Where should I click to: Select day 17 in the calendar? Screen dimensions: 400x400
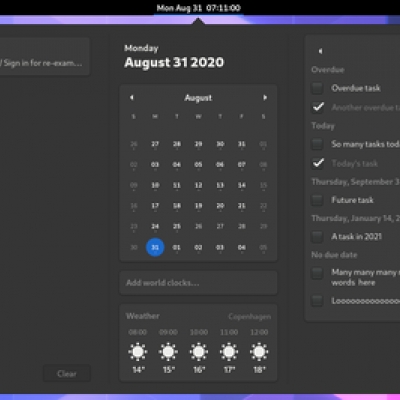pos(155,206)
